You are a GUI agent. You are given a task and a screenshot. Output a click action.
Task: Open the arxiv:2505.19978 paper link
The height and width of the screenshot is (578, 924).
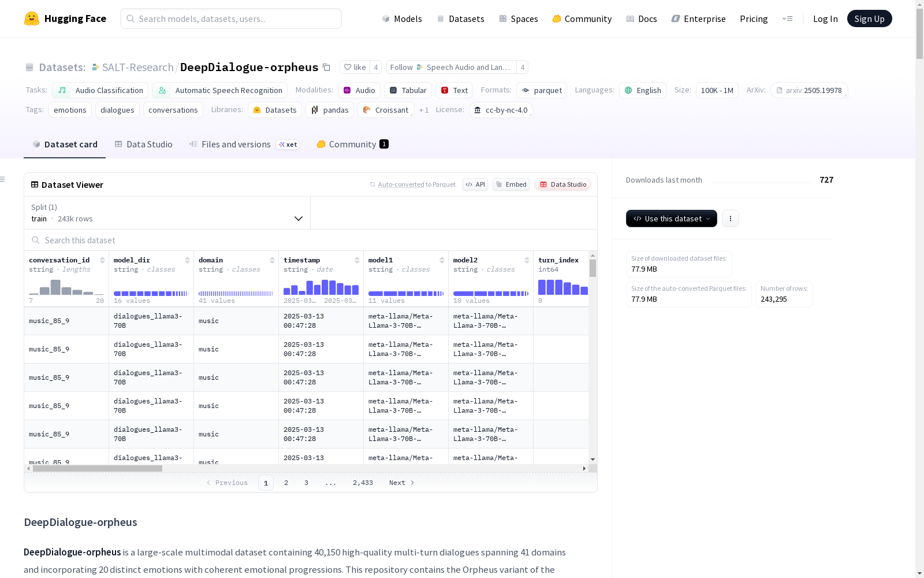(809, 90)
